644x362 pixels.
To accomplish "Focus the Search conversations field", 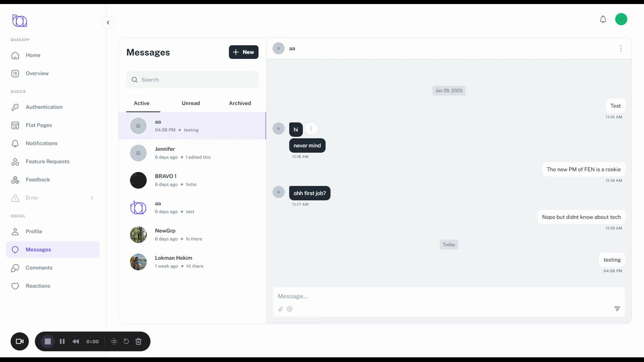I will click(192, 79).
